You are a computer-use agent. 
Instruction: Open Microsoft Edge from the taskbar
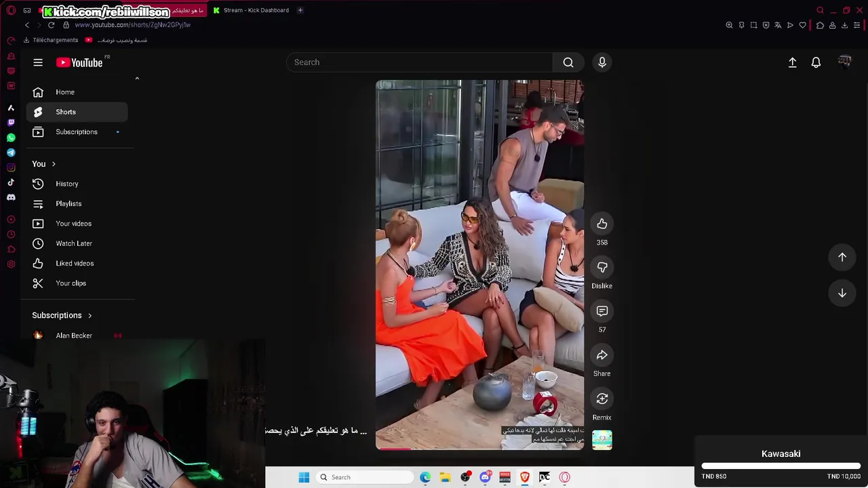click(x=425, y=477)
